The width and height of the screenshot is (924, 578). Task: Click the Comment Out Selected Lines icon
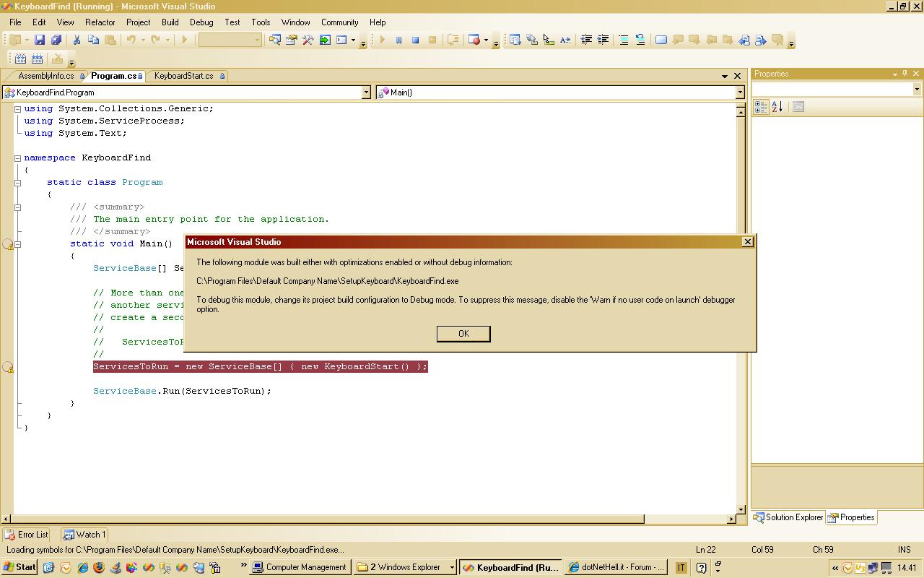[624, 40]
